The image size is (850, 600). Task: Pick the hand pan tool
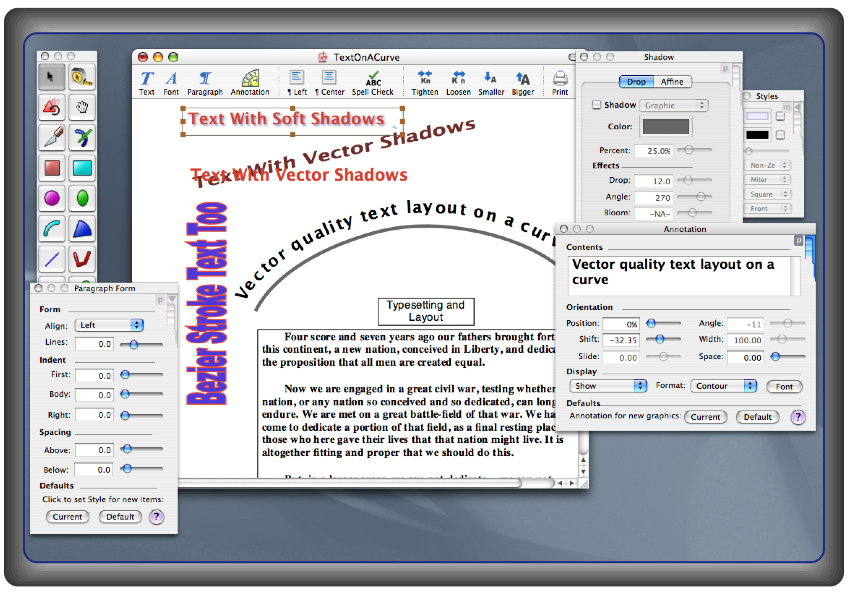[82, 107]
